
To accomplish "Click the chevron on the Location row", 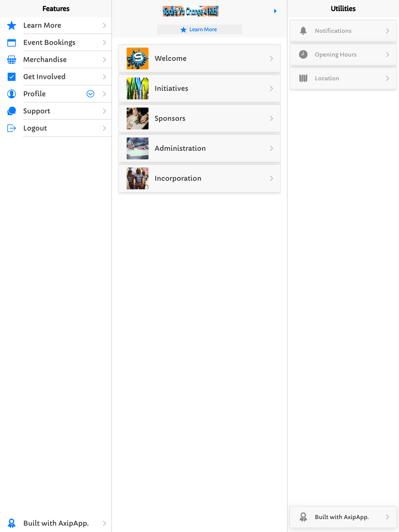I will point(387,79).
